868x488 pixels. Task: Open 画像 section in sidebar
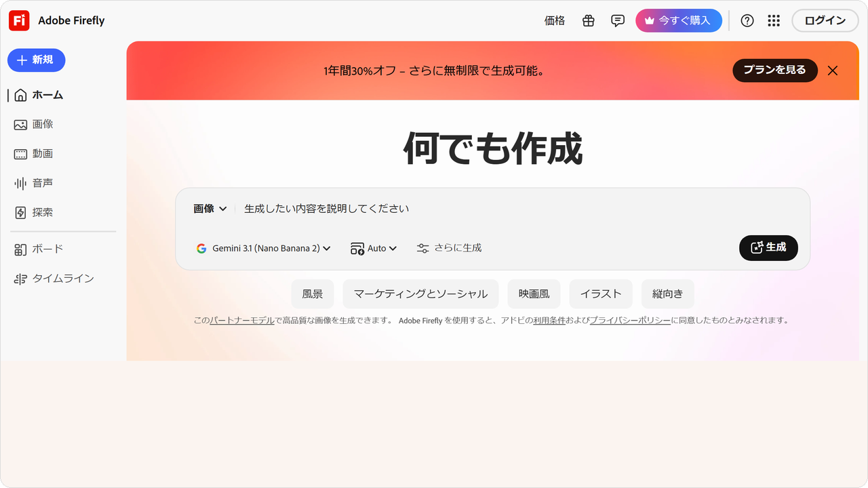(x=34, y=125)
